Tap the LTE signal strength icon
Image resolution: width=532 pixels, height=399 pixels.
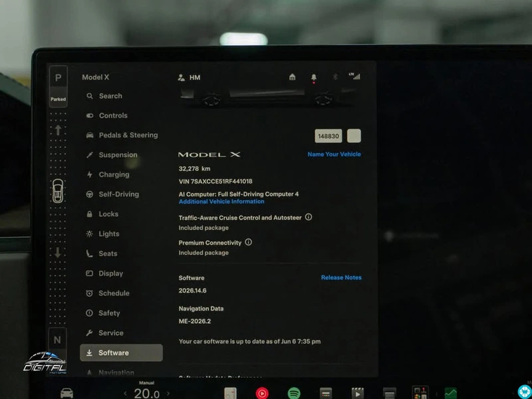(354, 76)
